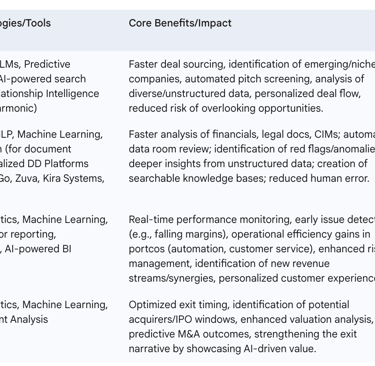This screenshot has width=375, height=366.
Task: Select the Optimized exit timing cell
Action: [252, 327]
